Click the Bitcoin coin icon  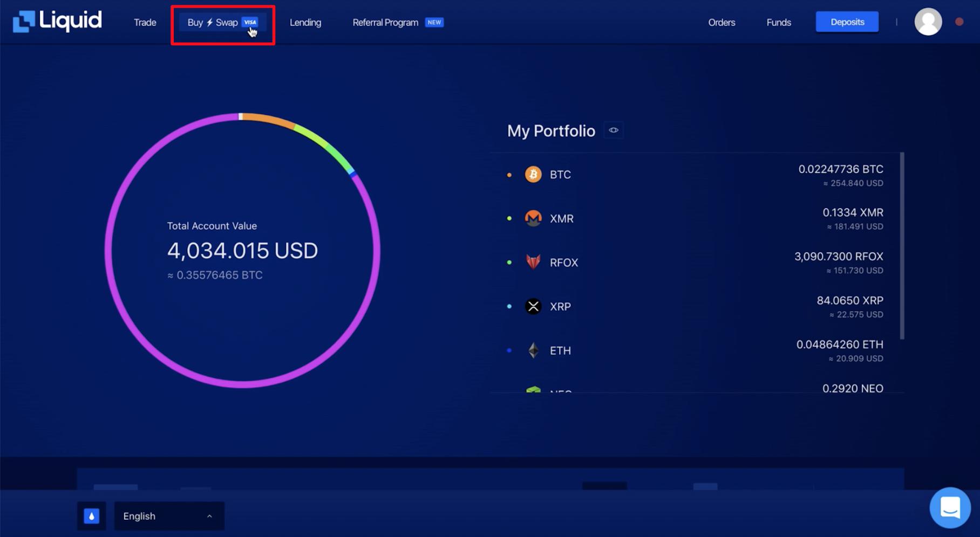coord(533,175)
